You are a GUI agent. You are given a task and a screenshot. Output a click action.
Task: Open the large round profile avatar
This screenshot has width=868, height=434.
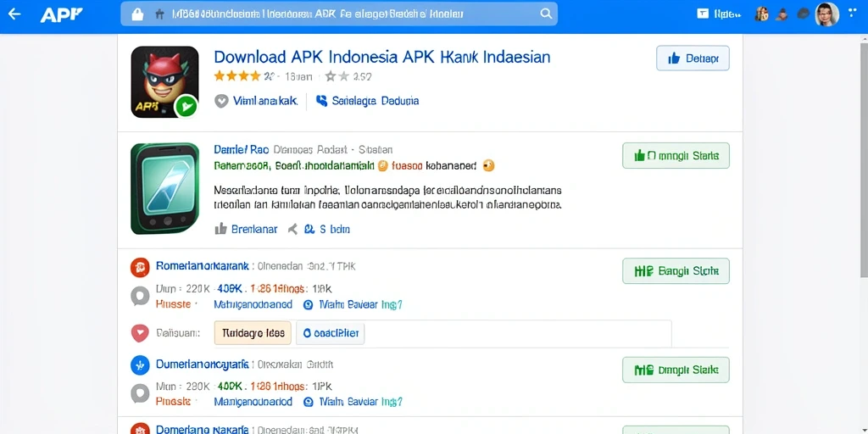827,14
